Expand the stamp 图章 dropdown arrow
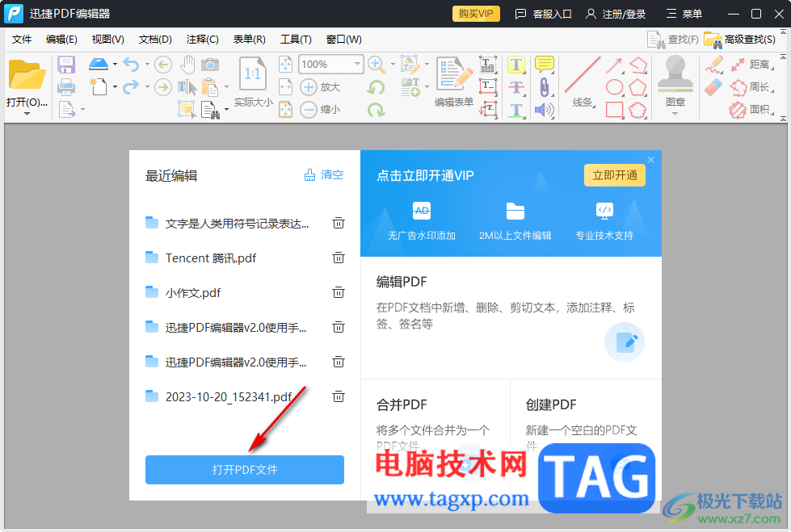Screen dimensions: 791x532 (x=675, y=114)
